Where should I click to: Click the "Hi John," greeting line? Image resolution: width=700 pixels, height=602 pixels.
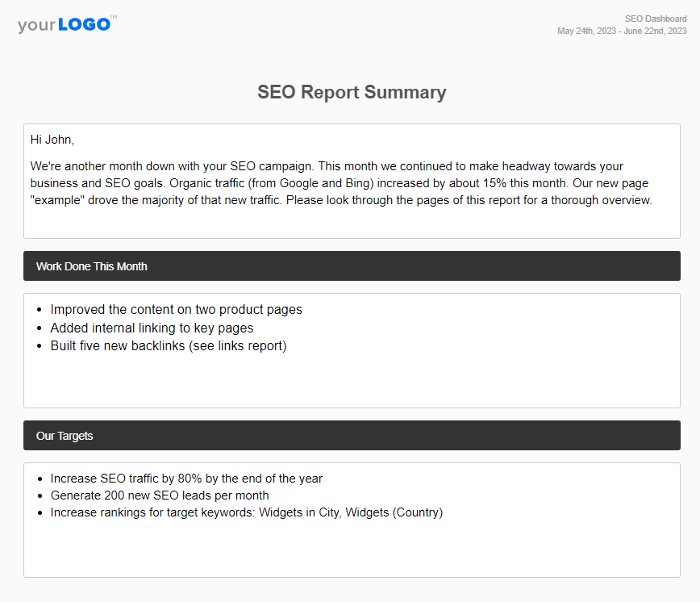coord(52,140)
